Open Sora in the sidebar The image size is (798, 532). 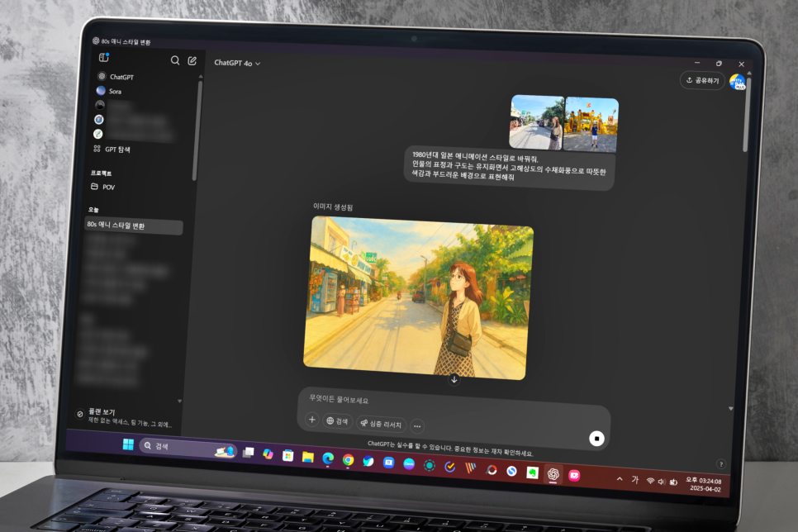click(109, 91)
